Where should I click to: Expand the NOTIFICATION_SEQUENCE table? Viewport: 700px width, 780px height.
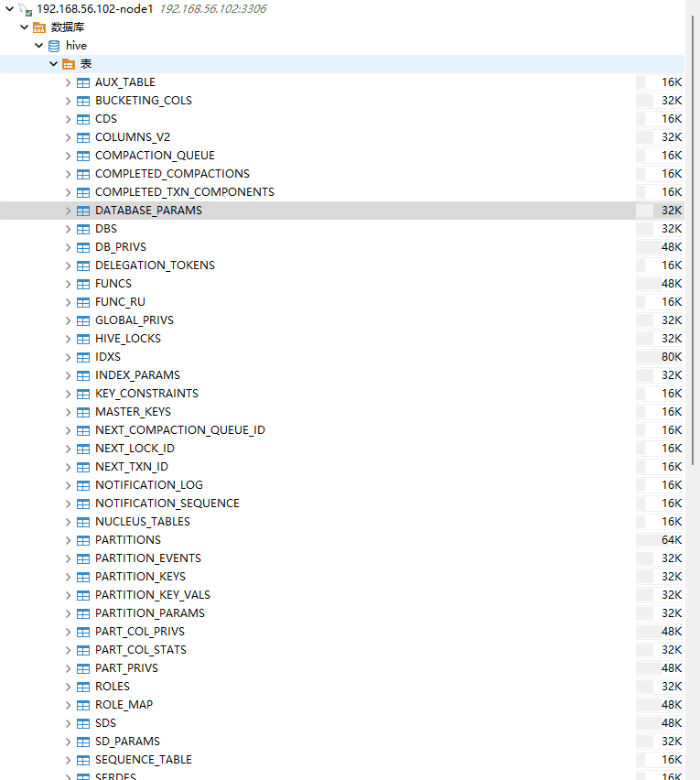pyautogui.click(x=68, y=504)
